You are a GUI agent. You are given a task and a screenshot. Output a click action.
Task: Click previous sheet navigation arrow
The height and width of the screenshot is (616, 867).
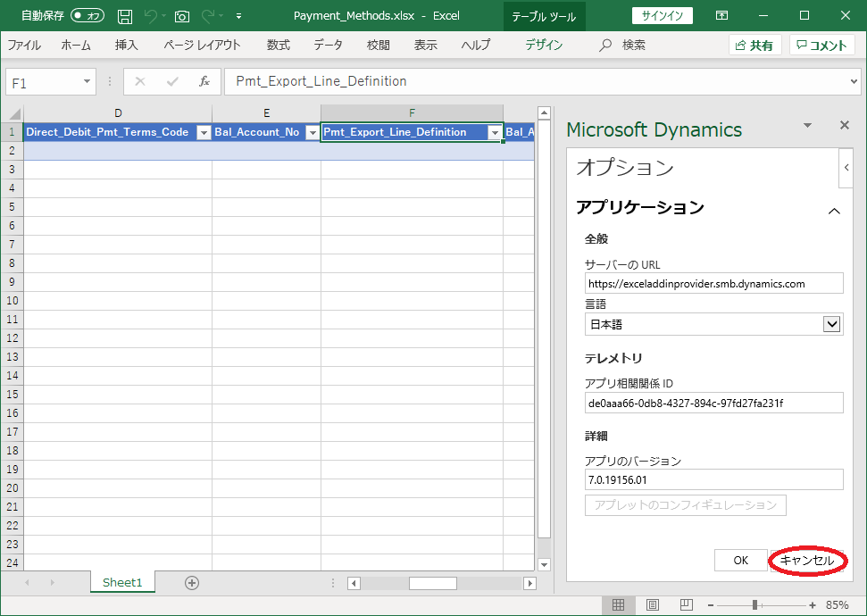[x=27, y=582]
